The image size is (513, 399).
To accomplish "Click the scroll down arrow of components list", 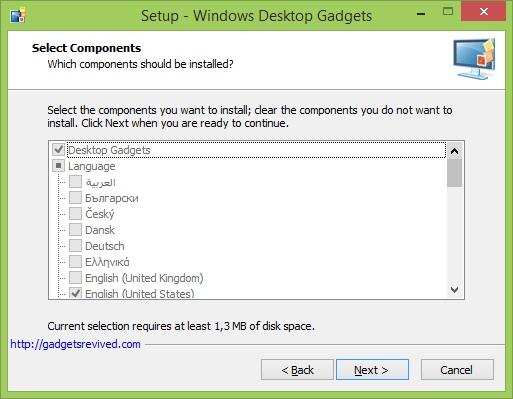I will [454, 289].
